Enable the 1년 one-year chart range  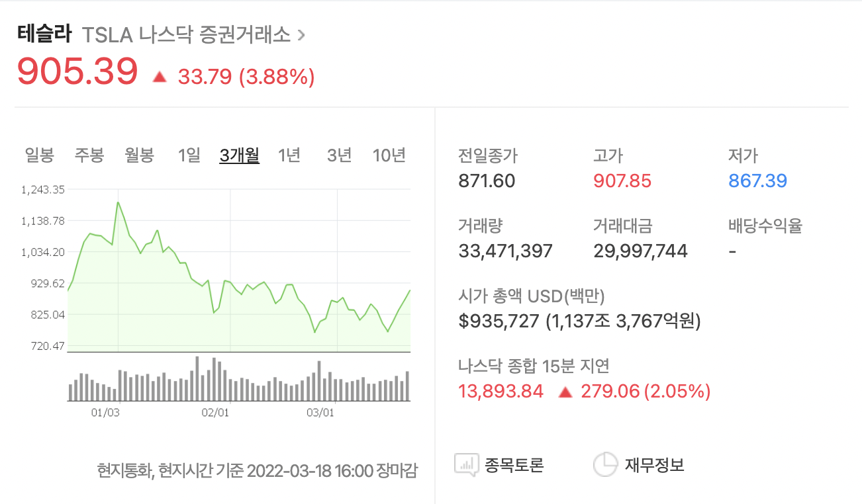pos(289,155)
